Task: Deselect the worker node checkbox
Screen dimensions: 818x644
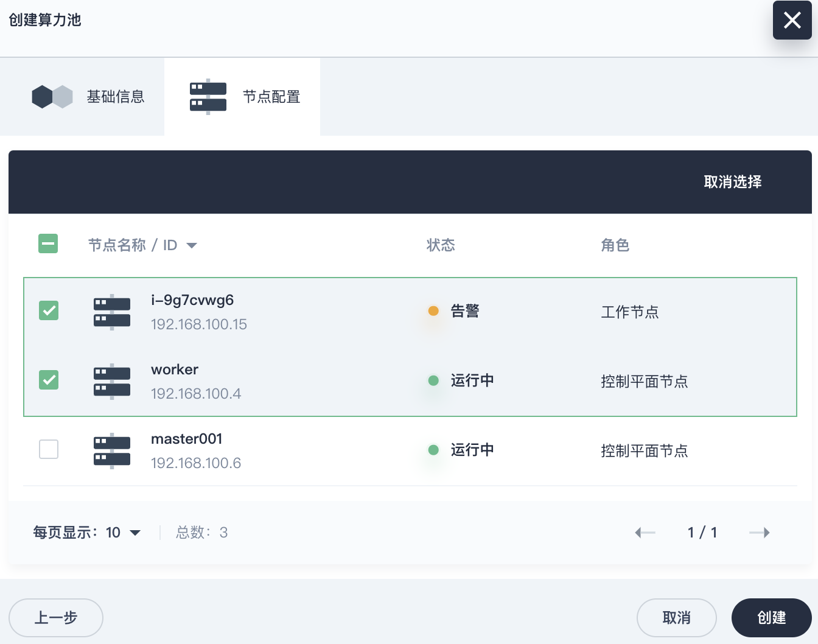Action: coord(49,380)
